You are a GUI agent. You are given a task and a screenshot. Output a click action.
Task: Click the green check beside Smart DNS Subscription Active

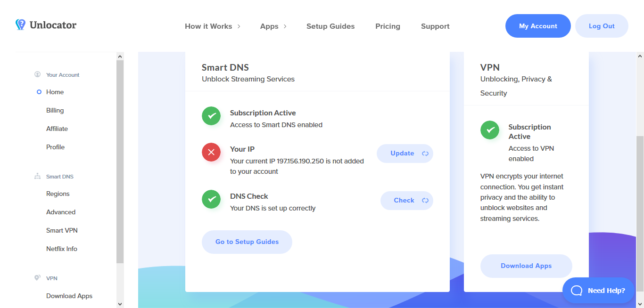point(211,116)
